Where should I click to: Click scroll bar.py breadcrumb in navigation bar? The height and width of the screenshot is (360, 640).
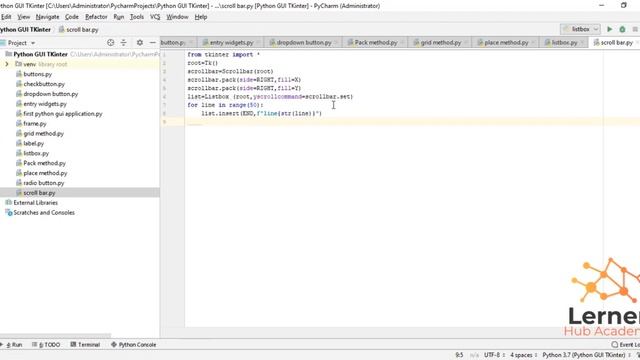point(78,30)
